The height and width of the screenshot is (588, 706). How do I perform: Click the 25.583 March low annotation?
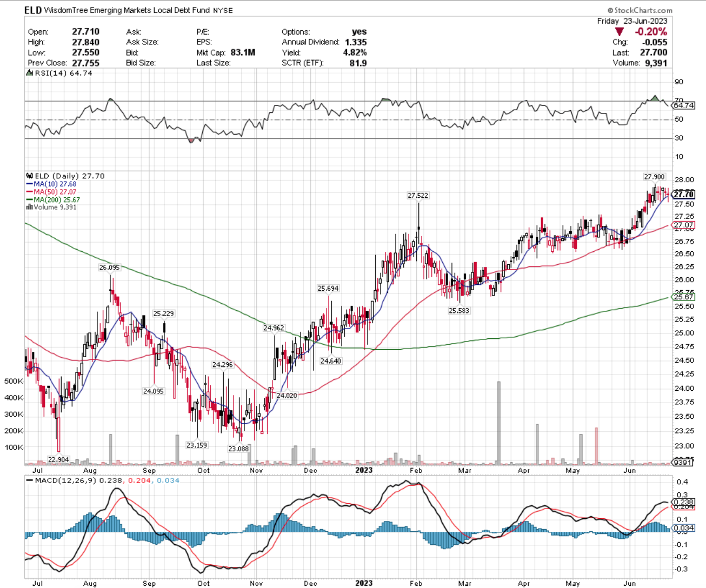(459, 311)
